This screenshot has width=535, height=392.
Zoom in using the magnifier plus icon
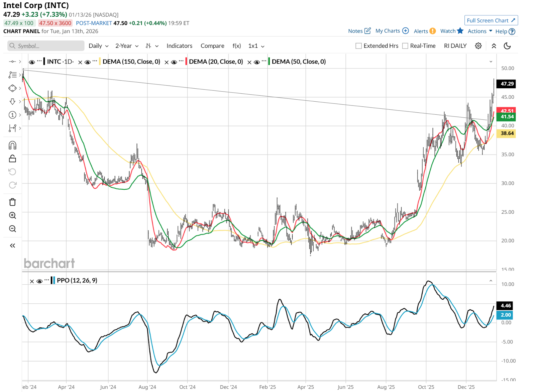[x=12, y=215]
